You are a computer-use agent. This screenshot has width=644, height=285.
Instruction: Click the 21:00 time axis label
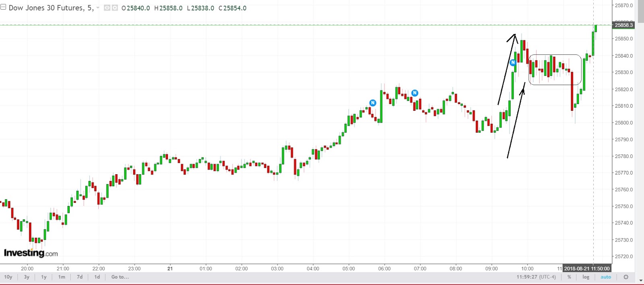point(63,268)
